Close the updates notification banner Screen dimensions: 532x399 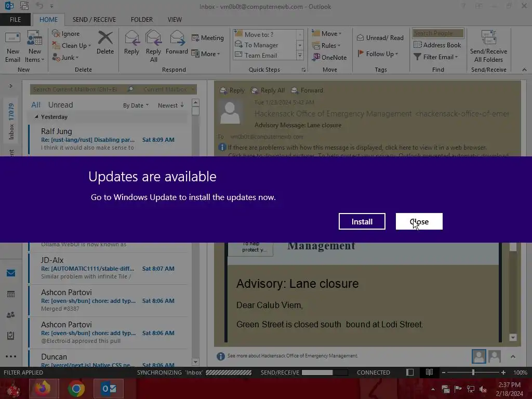[x=419, y=221]
